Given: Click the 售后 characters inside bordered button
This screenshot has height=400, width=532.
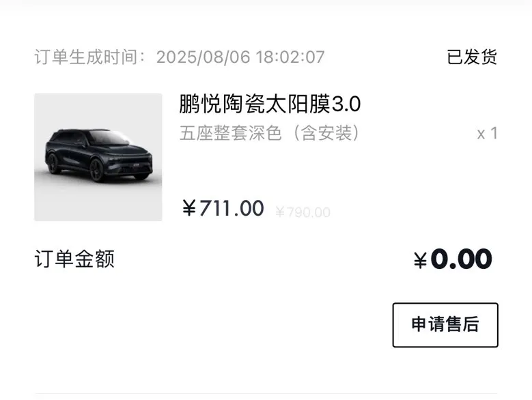Looking at the screenshot, I should click(x=462, y=324).
